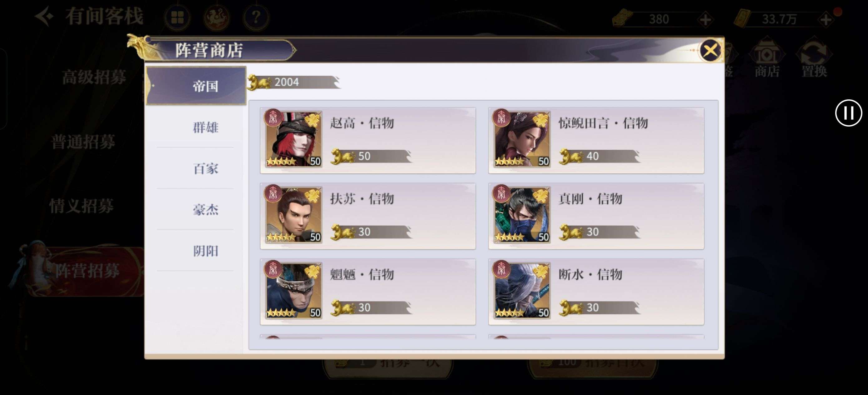Click the 真刚 masked character portrait
The image size is (868, 395).
pos(522,215)
